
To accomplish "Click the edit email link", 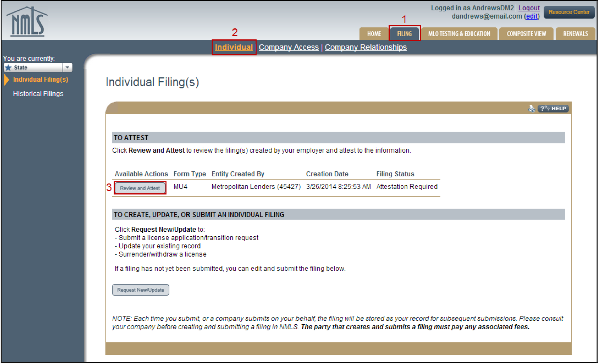I will click(x=532, y=16).
